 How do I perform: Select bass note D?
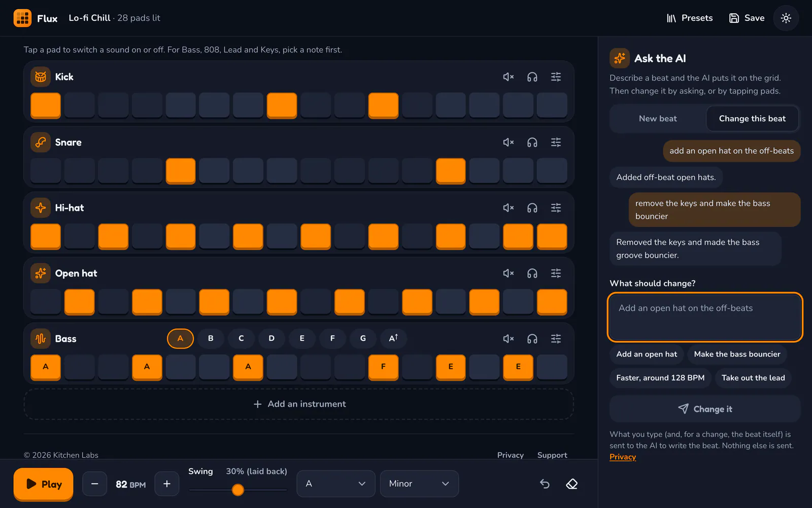272,338
